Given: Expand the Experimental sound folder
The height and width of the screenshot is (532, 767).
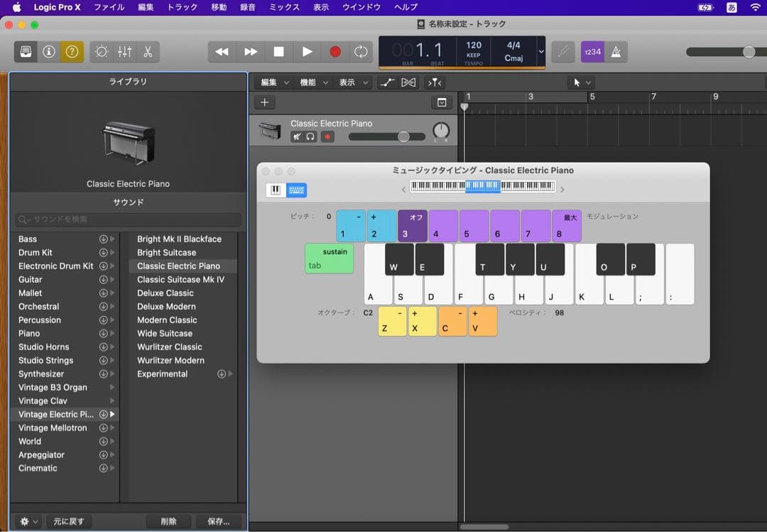Looking at the screenshot, I should tap(230, 374).
